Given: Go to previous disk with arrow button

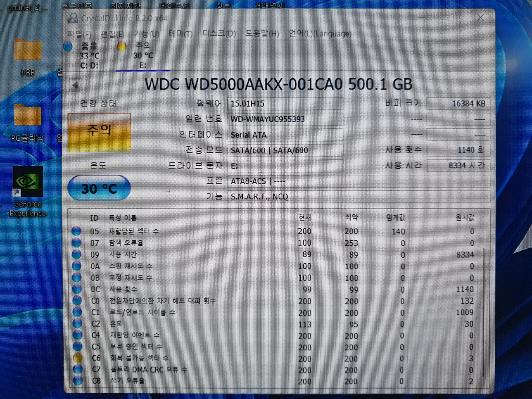Looking at the screenshot, I should pos(75,85).
